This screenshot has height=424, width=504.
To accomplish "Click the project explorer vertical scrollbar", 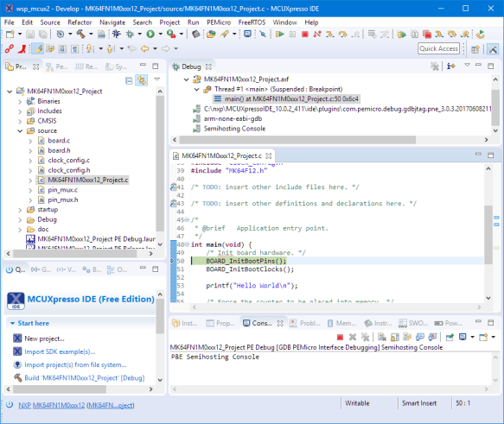I will tap(160, 163).
